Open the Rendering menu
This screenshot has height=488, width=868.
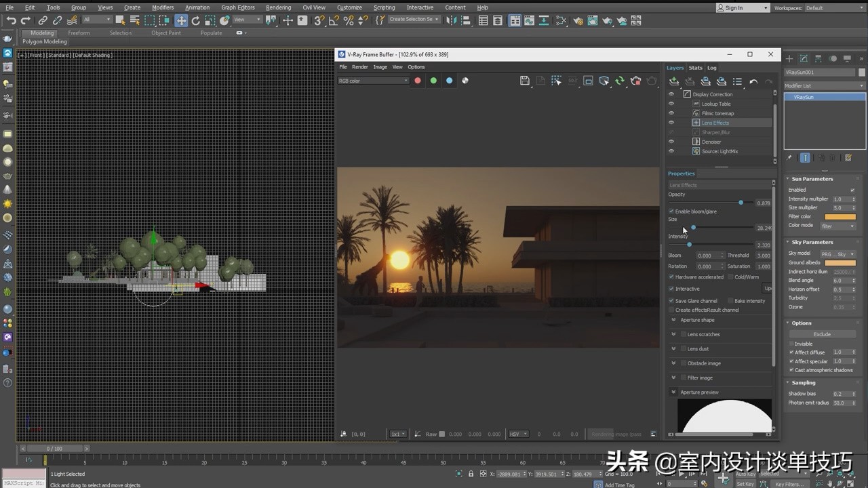(278, 7)
